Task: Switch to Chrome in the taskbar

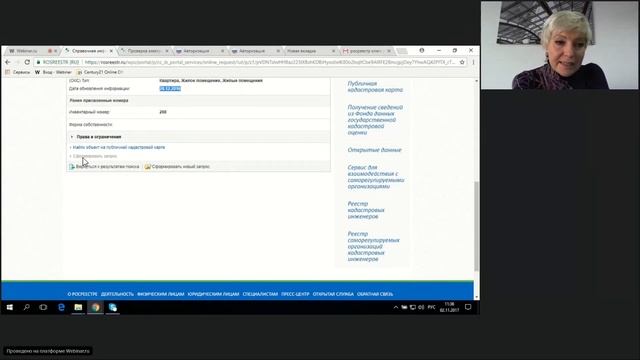Action: (96, 307)
